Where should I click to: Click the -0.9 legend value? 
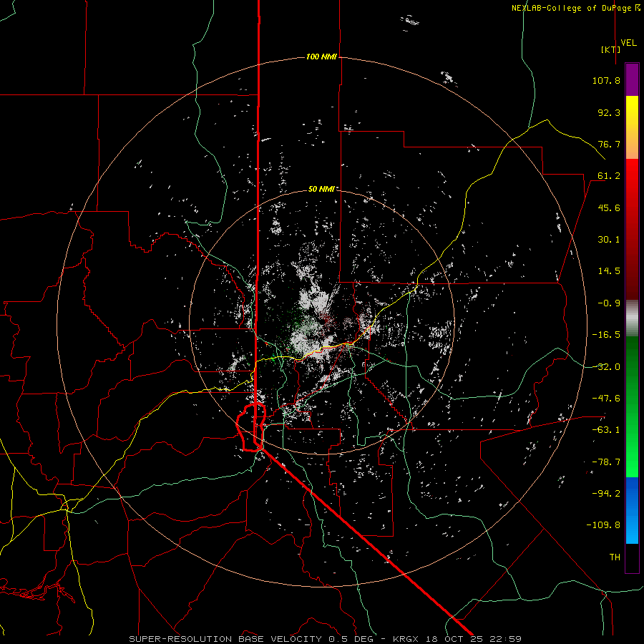pyautogui.click(x=609, y=303)
